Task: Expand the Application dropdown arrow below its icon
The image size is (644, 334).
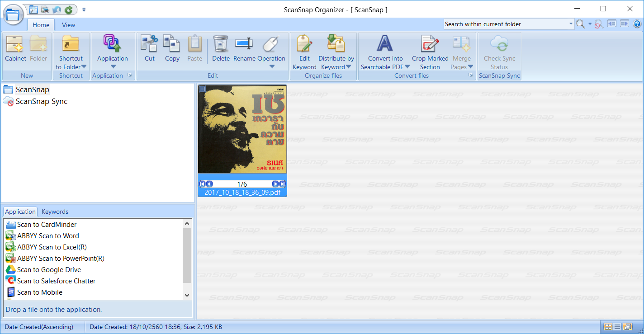Action: [113, 66]
